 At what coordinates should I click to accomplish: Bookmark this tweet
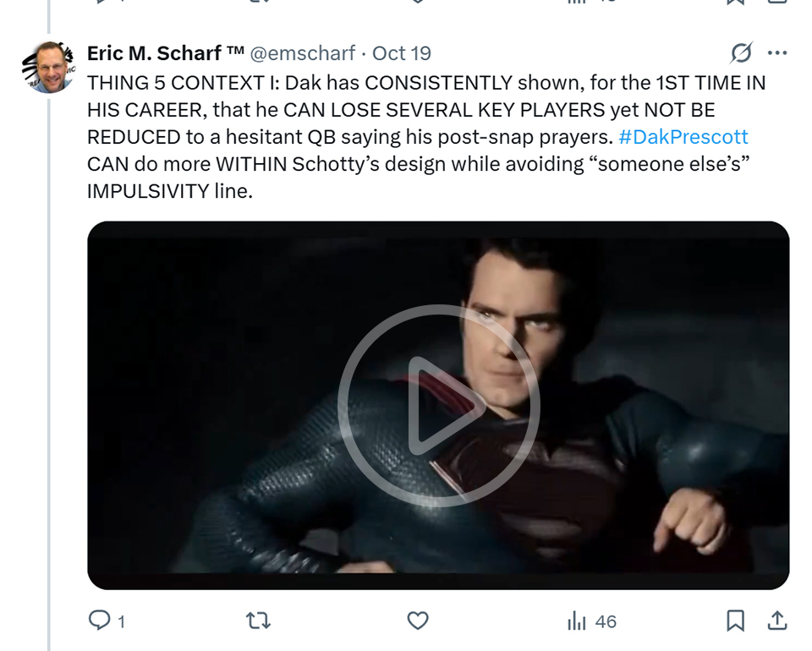tap(736, 621)
